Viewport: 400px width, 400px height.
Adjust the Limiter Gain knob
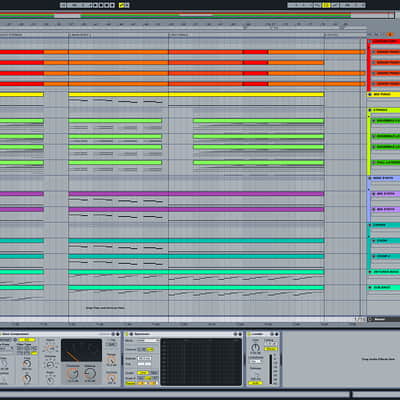(255, 347)
